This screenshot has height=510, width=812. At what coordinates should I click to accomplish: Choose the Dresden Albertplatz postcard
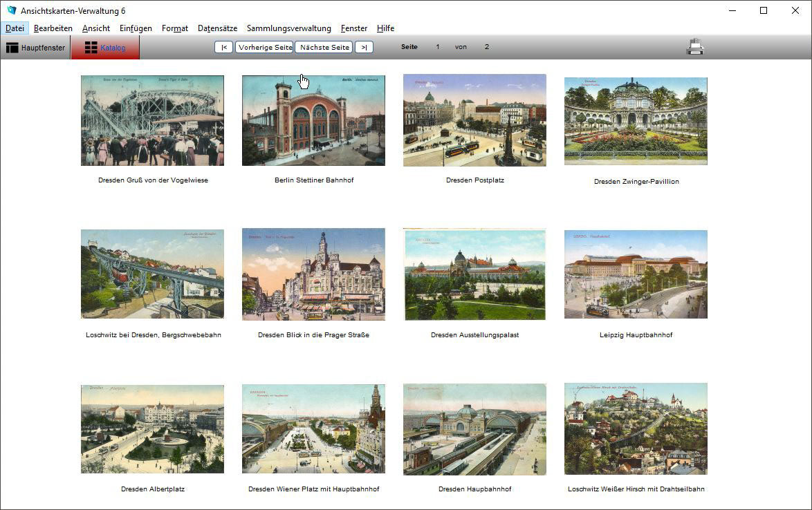152,428
